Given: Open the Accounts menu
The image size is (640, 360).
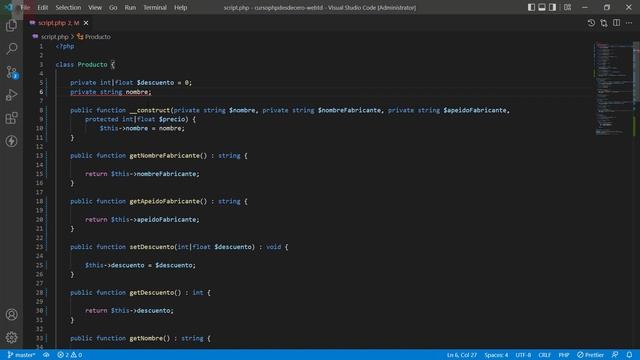Looking at the screenshot, I should click(11, 314).
